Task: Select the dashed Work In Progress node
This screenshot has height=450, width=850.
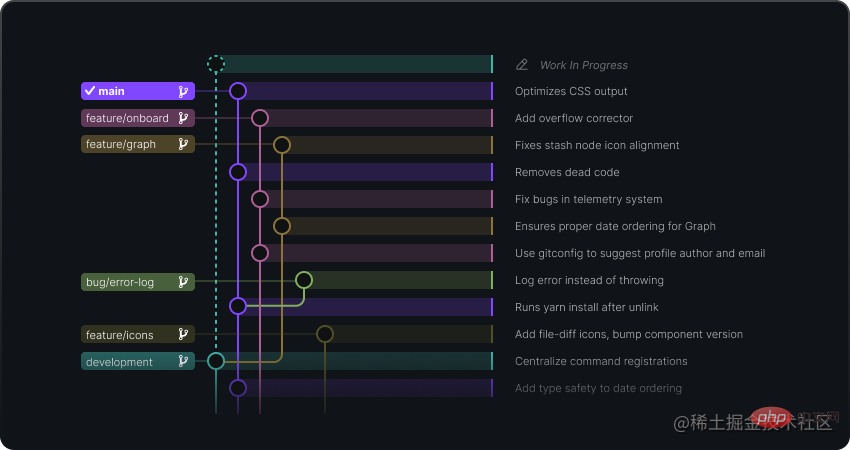Action: click(x=216, y=65)
